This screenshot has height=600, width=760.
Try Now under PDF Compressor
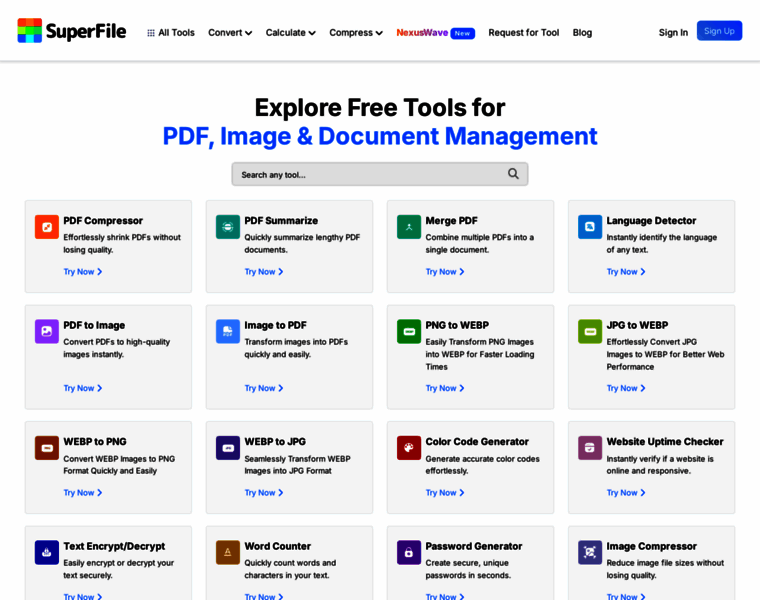[x=82, y=272]
